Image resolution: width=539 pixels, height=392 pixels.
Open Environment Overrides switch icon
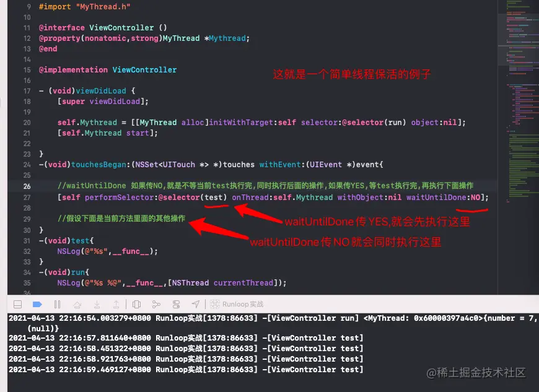176,305
